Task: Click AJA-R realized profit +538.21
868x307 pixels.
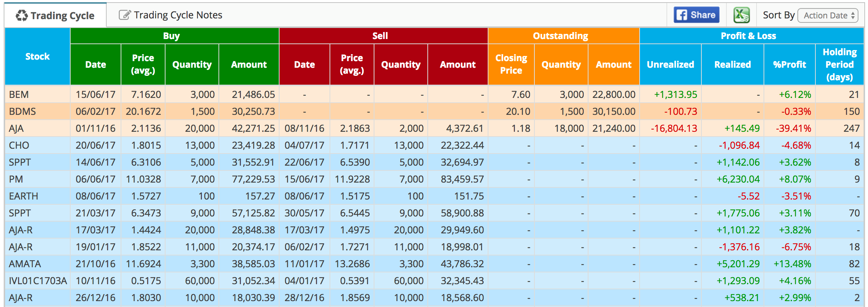Action: click(742, 298)
